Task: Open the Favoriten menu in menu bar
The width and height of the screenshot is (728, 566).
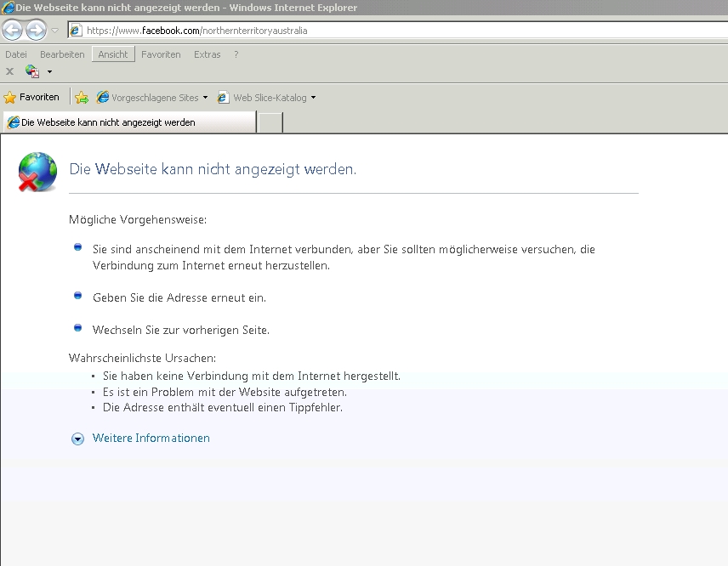Action: [161, 54]
